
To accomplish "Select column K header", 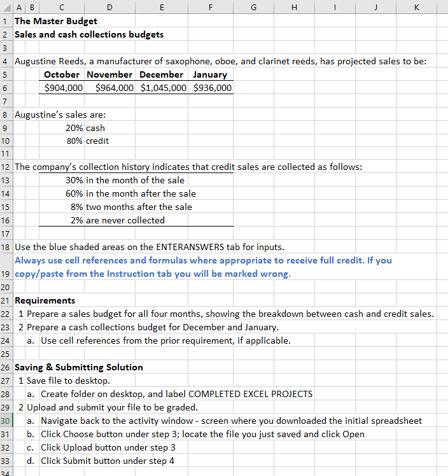I will coord(416,7).
